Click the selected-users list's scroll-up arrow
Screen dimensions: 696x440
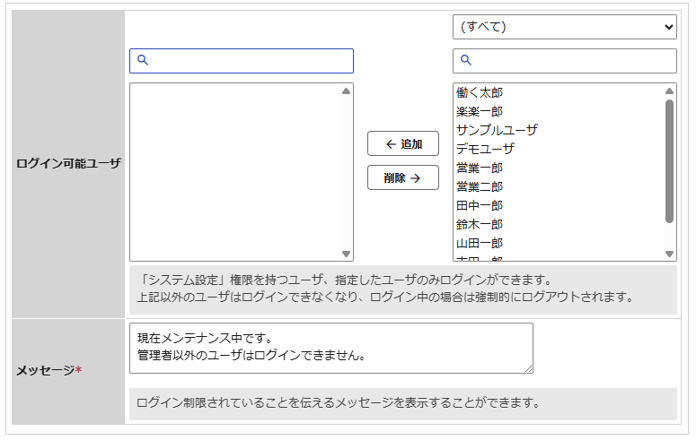click(346, 91)
